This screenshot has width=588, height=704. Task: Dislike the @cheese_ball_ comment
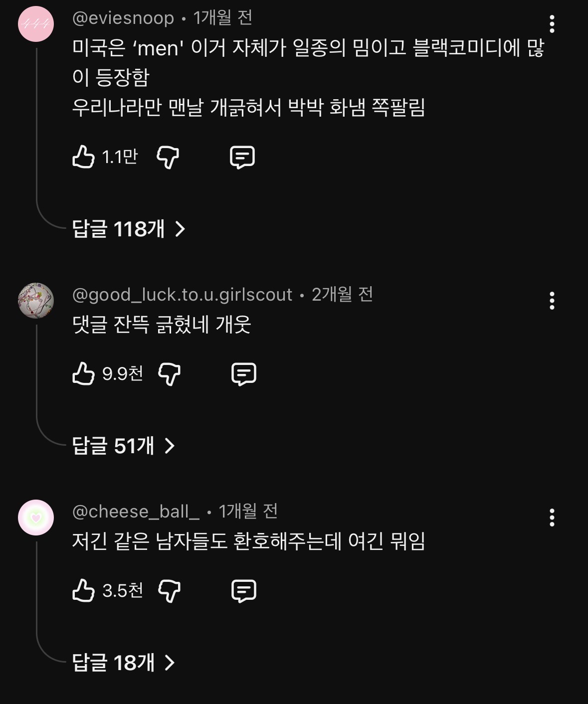[x=169, y=591]
